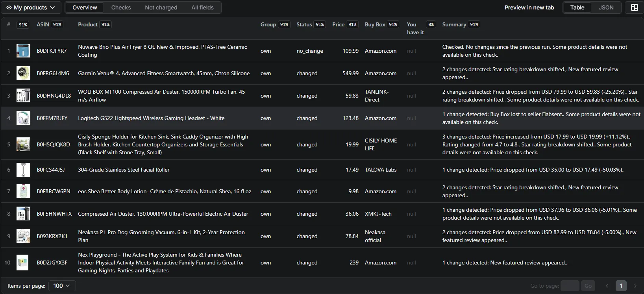The image size is (644, 294).
Task: Click price 549.99 for Garmin Venu
Action: point(350,73)
